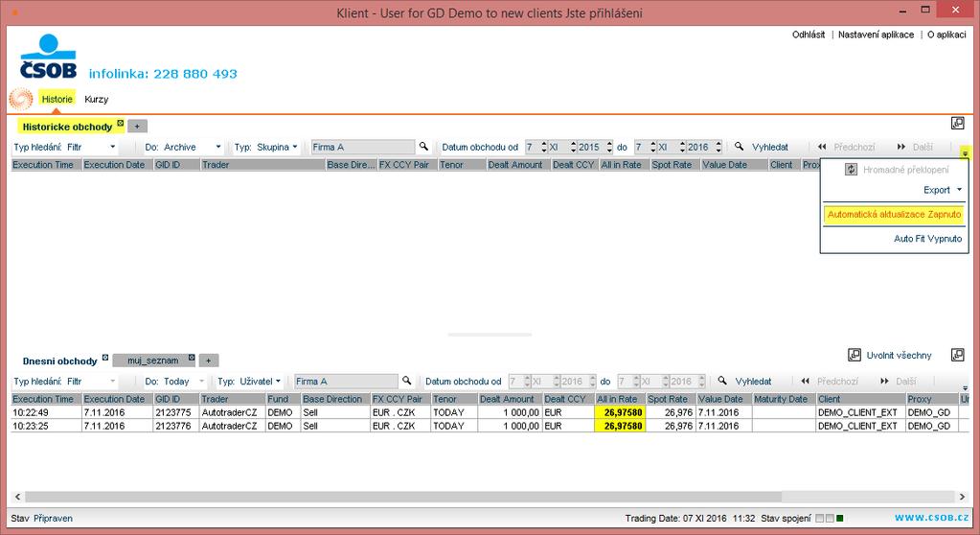Viewport: 980px width, 535px height.
Task: Click the undock window icon for Historicke obchody panel
Action: [958, 124]
